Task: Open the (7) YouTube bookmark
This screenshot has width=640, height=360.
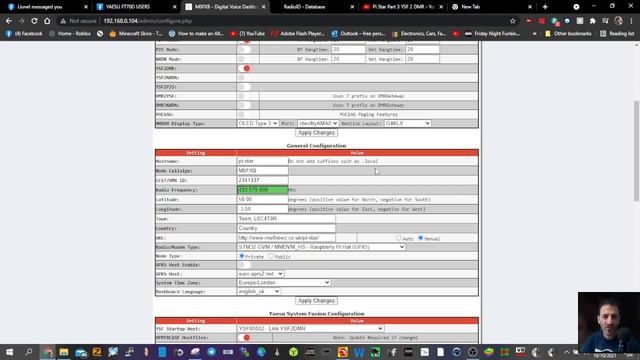Action: pos(247,33)
